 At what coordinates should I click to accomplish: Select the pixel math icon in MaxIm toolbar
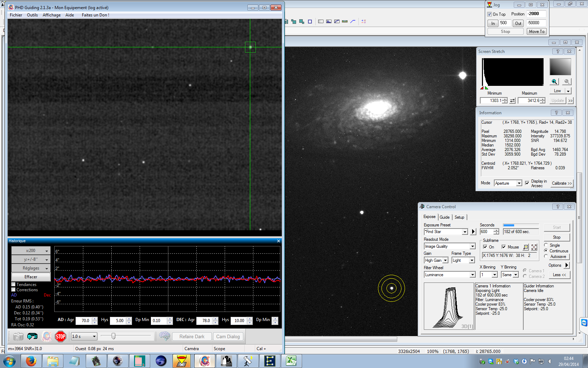pyautogui.click(x=364, y=21)
